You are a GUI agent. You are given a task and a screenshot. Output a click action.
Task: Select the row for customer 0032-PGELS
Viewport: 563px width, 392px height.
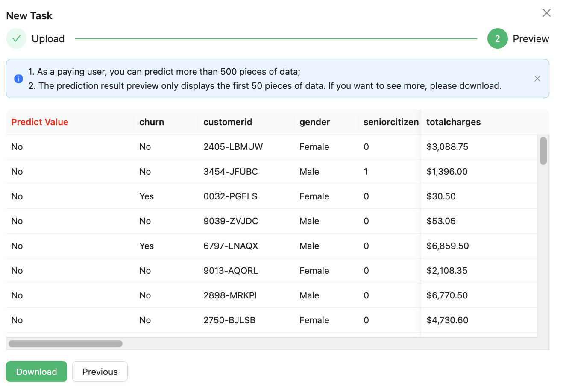[230, 196]
